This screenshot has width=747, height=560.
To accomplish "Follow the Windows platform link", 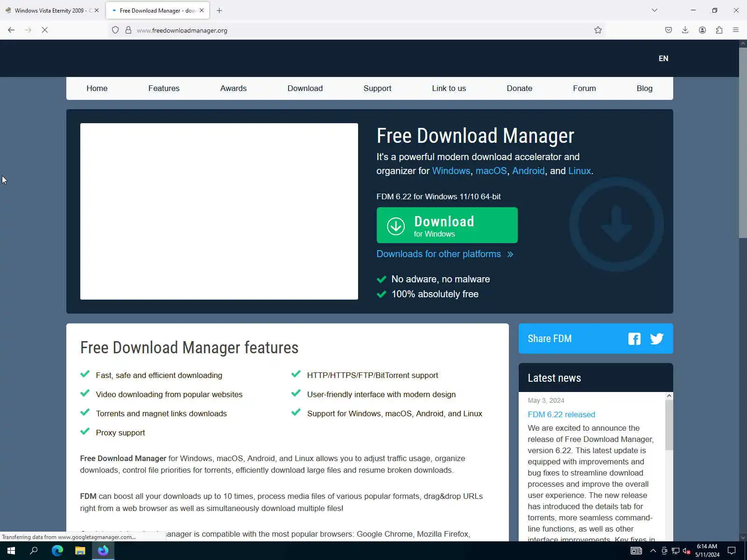I will click(451, 171).
